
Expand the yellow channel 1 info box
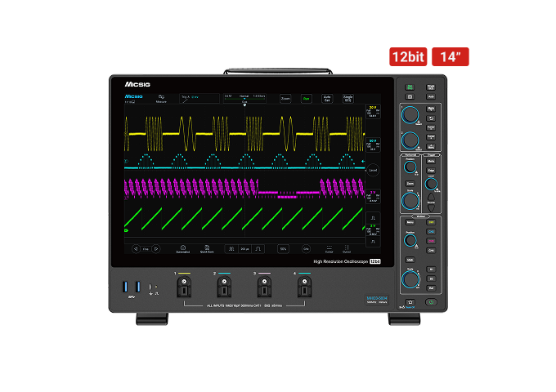click(x=373, y=112)
